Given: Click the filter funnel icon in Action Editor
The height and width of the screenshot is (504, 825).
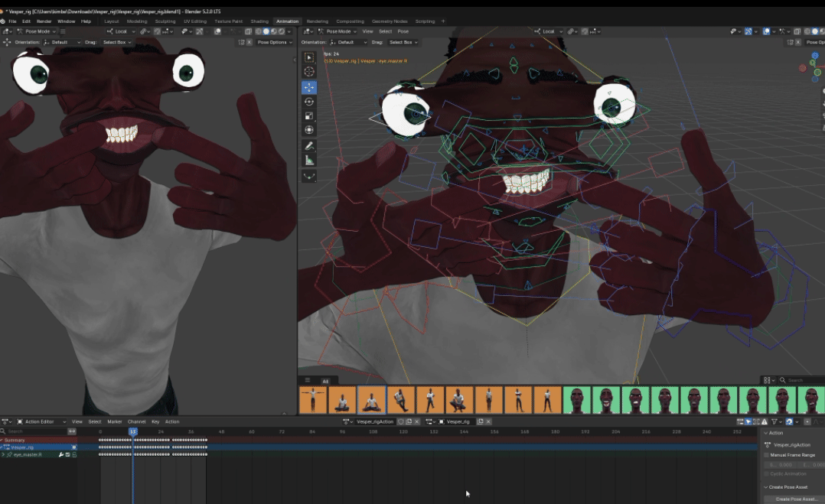Looking at the screenshot, I should [x=774, y=421].
